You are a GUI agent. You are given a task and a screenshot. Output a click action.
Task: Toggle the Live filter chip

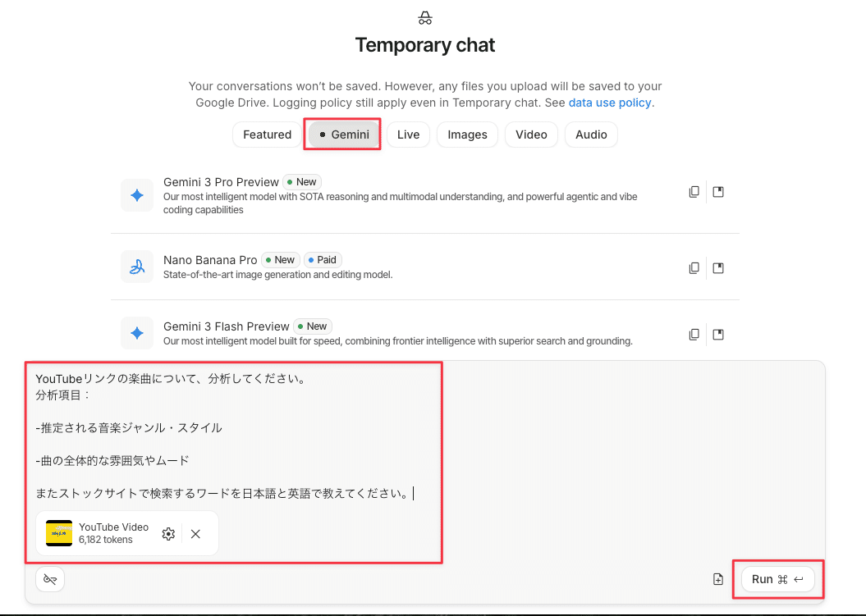[x=408, y=134]
